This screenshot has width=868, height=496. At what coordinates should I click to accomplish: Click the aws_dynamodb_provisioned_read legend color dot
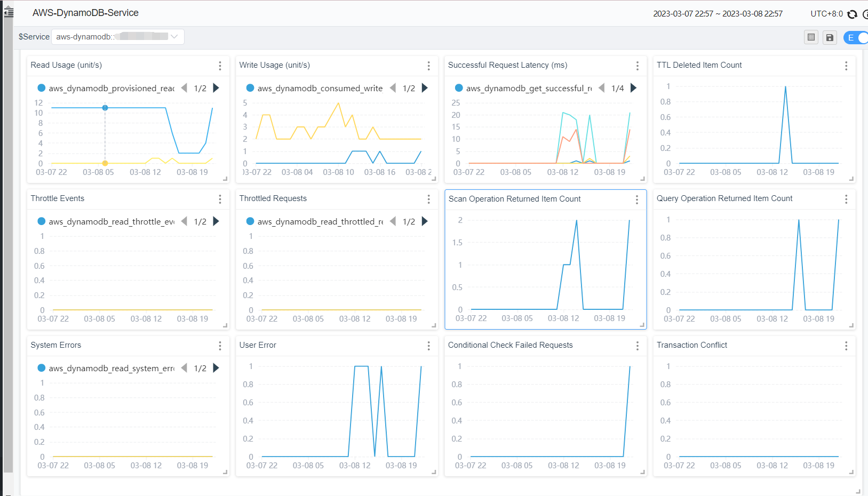click(42, 88)
